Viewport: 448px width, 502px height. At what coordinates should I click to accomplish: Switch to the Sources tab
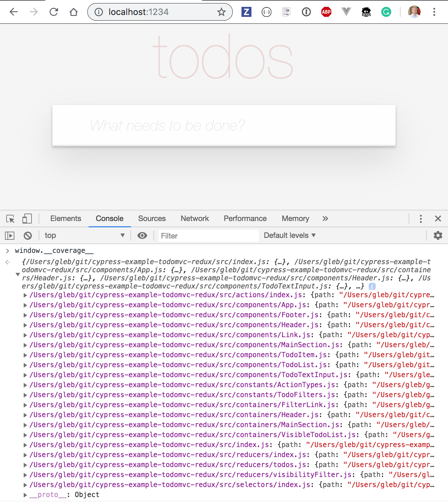[152, 219]
